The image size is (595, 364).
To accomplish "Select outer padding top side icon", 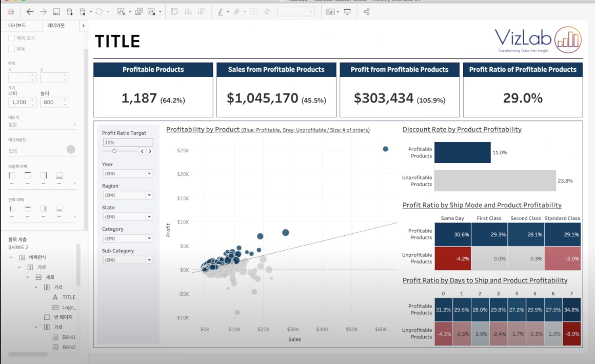I will 28,175.
